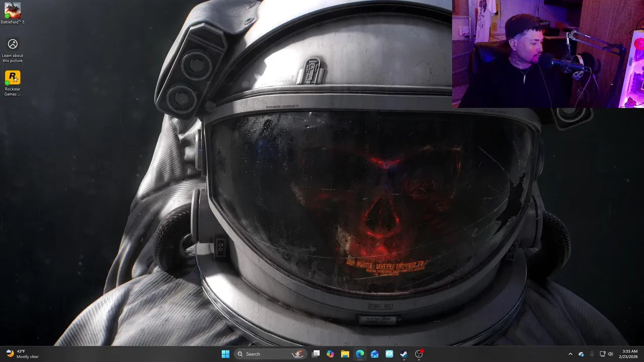Open the Battlefield 6 desktop shortcut
The image size is (644, 362).
pos(13,14)
